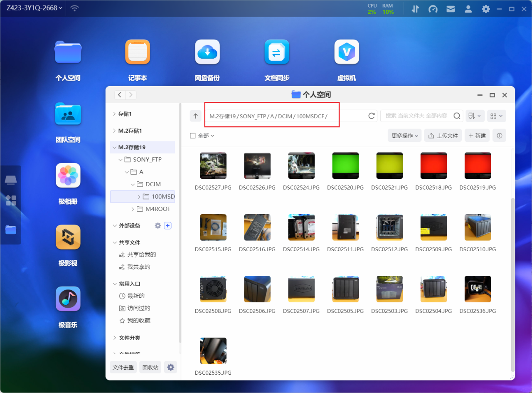
Task: Open 最新的 in common entries
Action: [x=135, y=296]
